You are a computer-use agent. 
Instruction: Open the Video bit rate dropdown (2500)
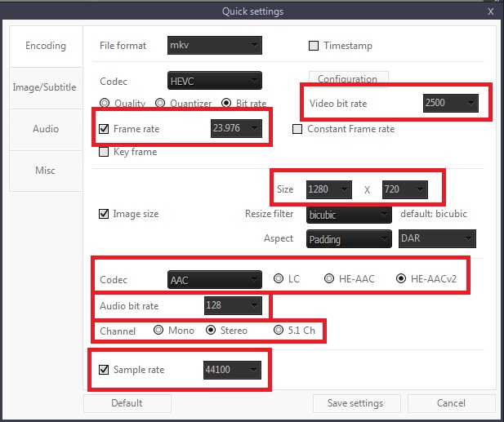pos(451,103)
